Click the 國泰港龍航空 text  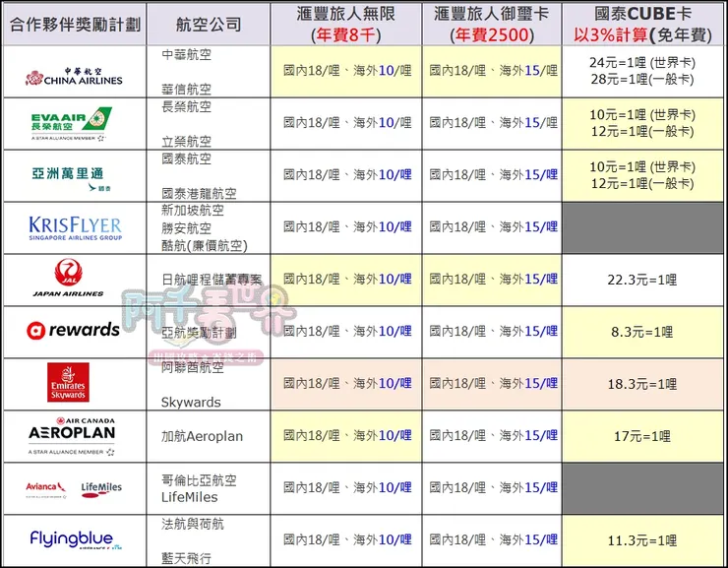pyautogui.click(x=199, y=193)
